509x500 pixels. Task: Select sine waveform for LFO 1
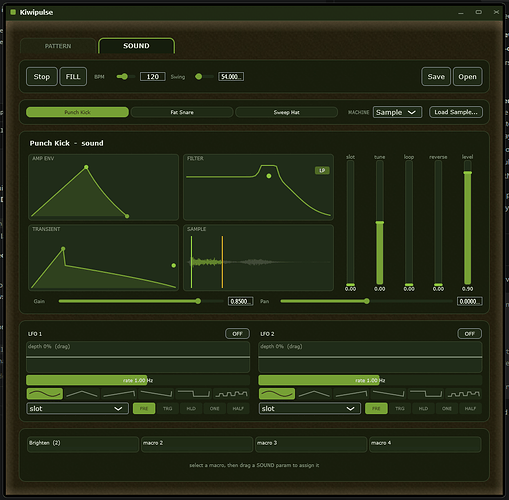click(45, 394)
